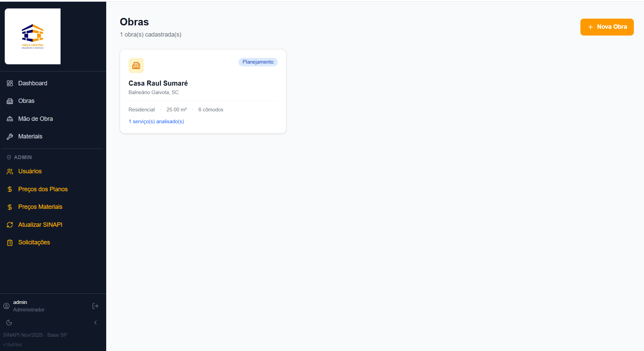Click the logout icon next to admin
Screen dimensions: 644x351
95,306
